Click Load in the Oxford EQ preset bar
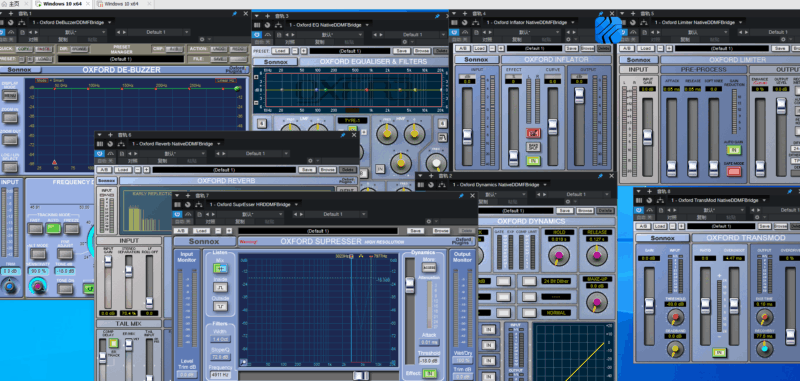This screenshot has height=381, width=800. point(280,51)
